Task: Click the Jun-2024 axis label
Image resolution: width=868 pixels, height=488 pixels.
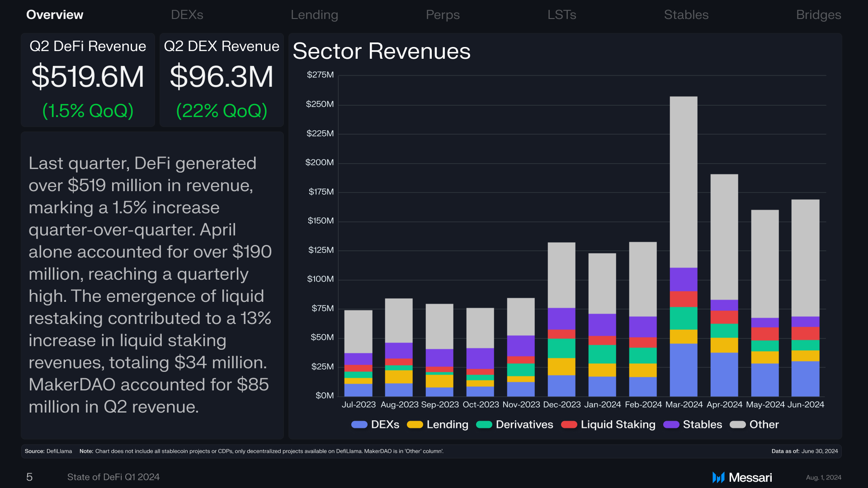Action: tap(806, 405)
